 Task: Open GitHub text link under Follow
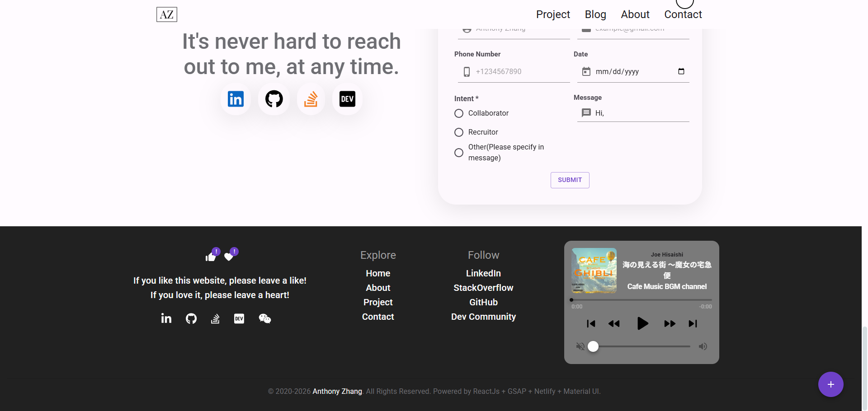(x=483, y=302)
